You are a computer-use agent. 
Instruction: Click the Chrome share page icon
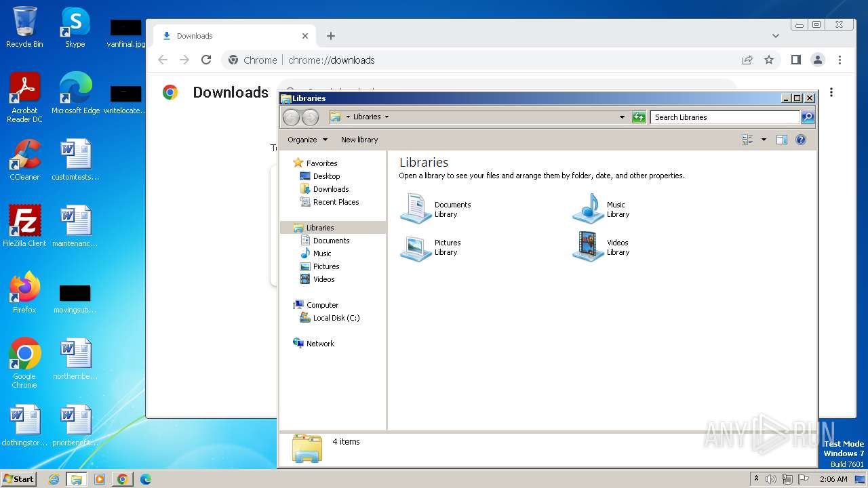pos(747,60)
